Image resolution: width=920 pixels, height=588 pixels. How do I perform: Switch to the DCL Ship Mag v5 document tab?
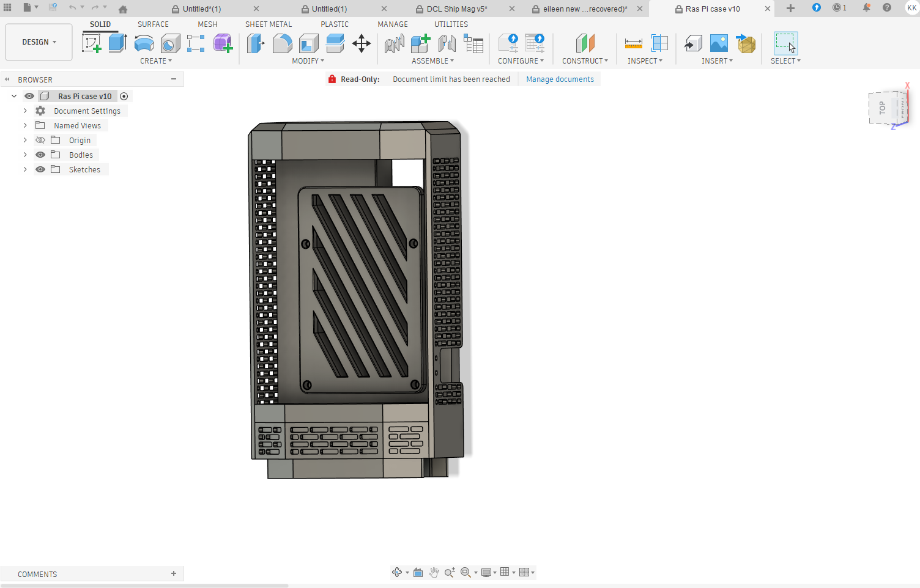pyautogui.click(x=456, y=9)
